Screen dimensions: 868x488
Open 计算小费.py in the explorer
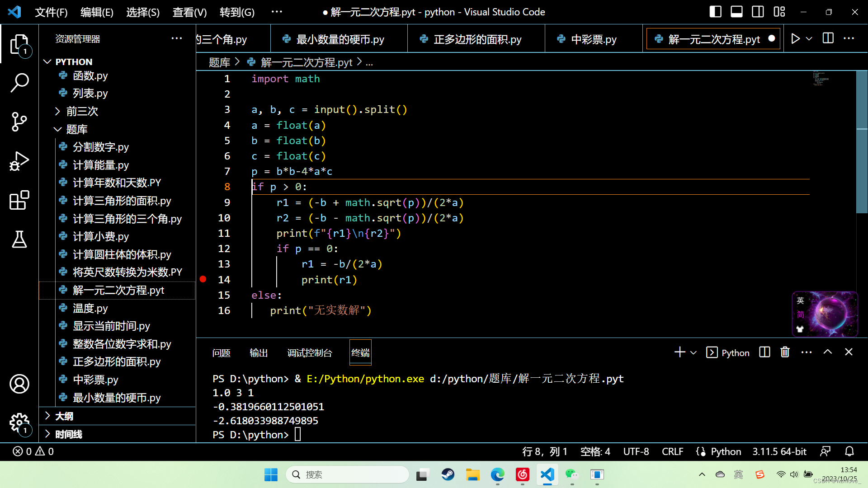coord(100,236)
